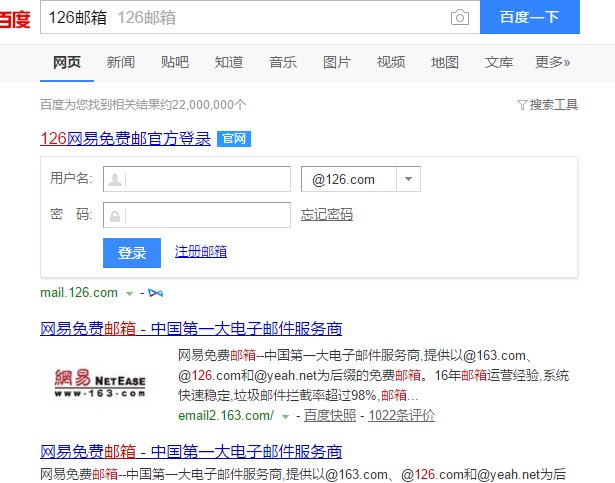Open the 注册邮箱 link
Image resolution: width=615 pixels, height=483 pixels.
pos(200,252)
